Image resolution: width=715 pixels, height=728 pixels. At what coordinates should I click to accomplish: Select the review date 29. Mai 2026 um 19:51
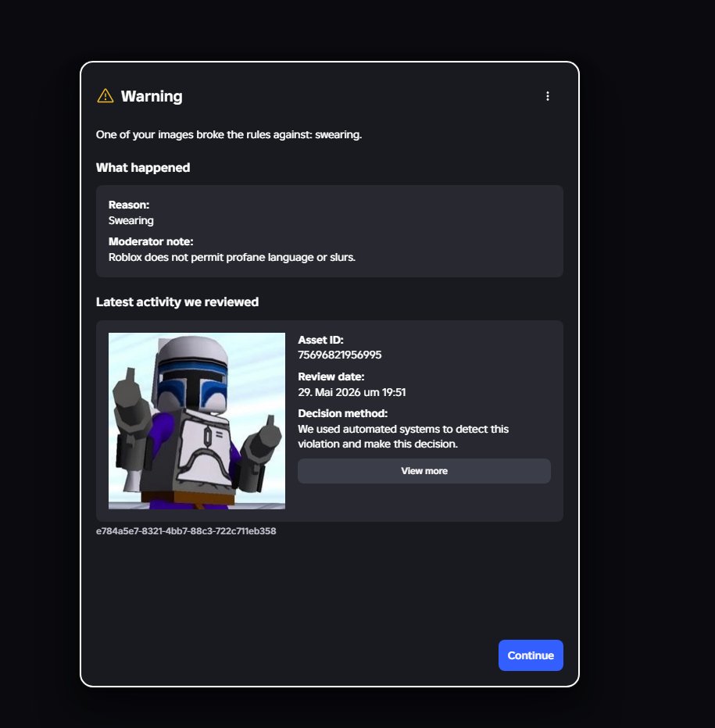point(352,392)
